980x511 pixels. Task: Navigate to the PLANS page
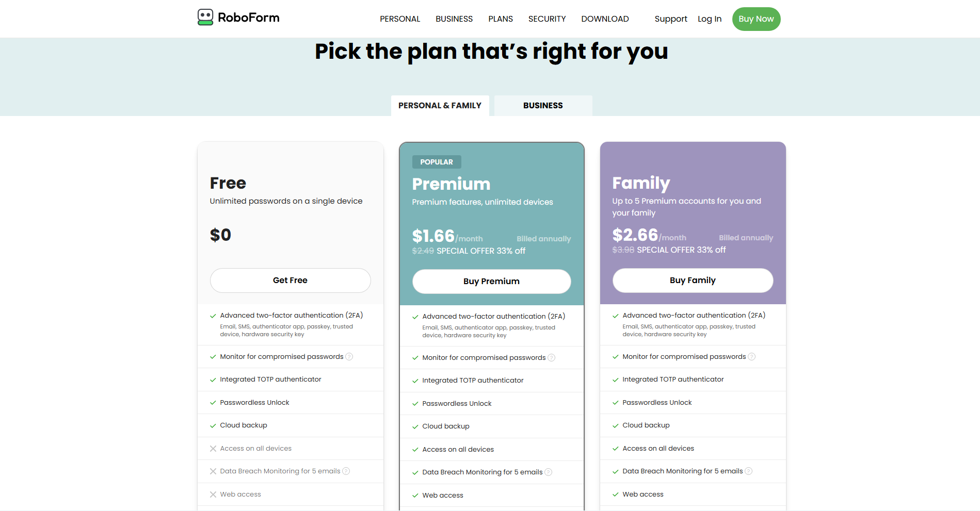click(500, 19)
